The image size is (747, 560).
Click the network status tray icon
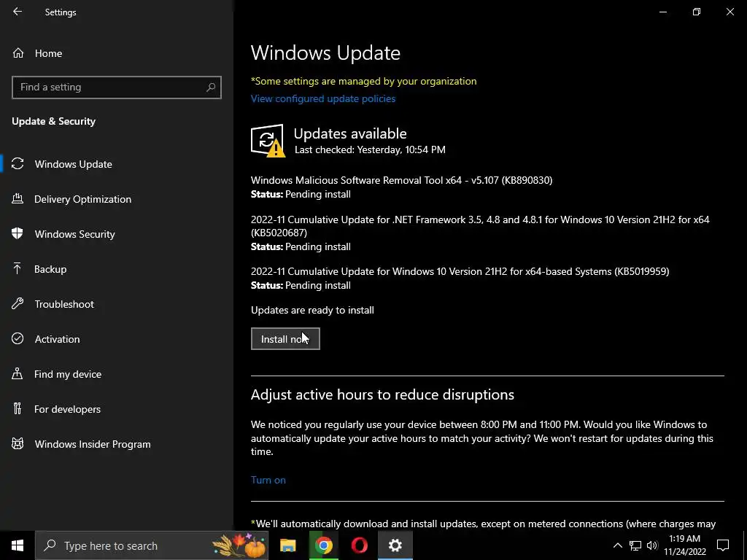click(635, 545)
